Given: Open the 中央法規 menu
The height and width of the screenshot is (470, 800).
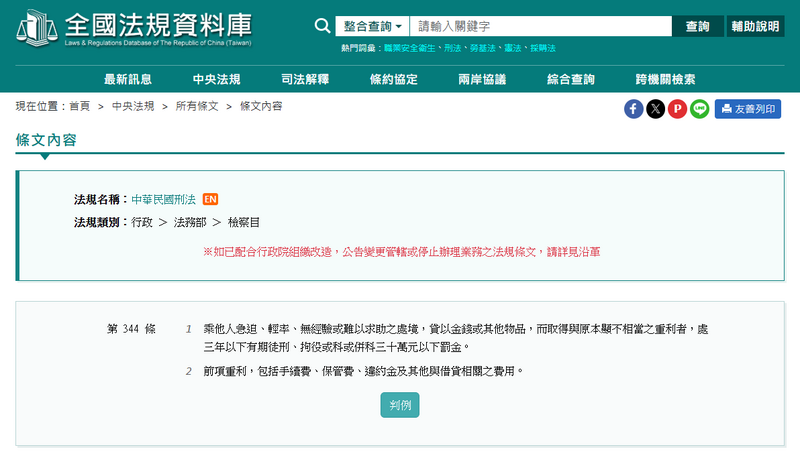Looking at the screenshot, I should (216, 79).
